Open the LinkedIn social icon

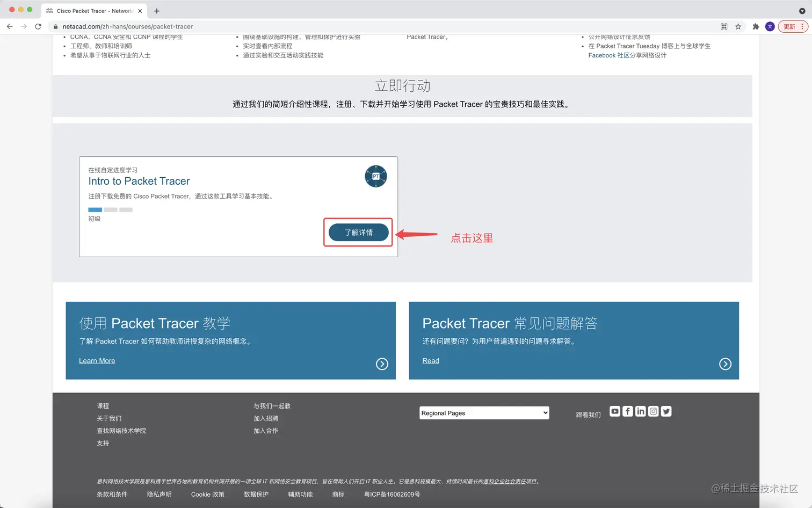point(641,411)
